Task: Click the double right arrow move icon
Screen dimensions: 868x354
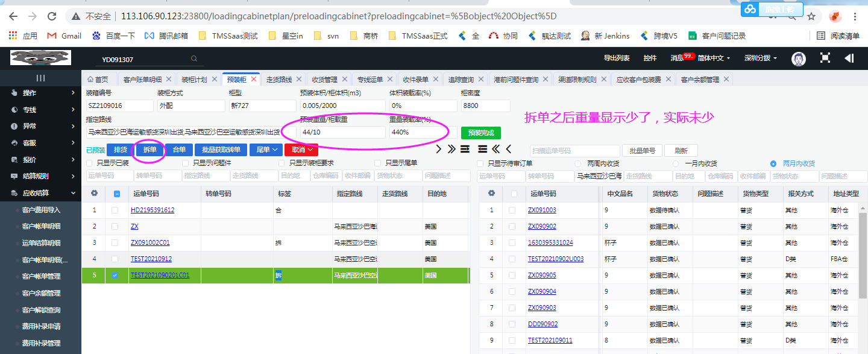Action: pos(451,149)
